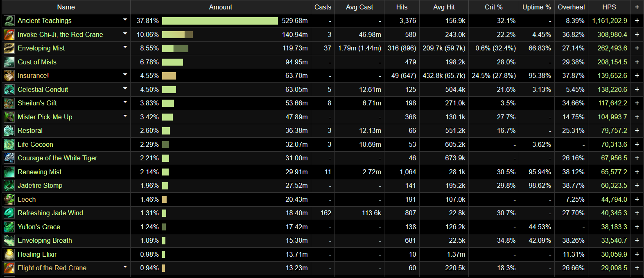Click the Renewing Mist icon
Image resolution: width=644 pixels, height=278 pixels.
coord(9,172)
